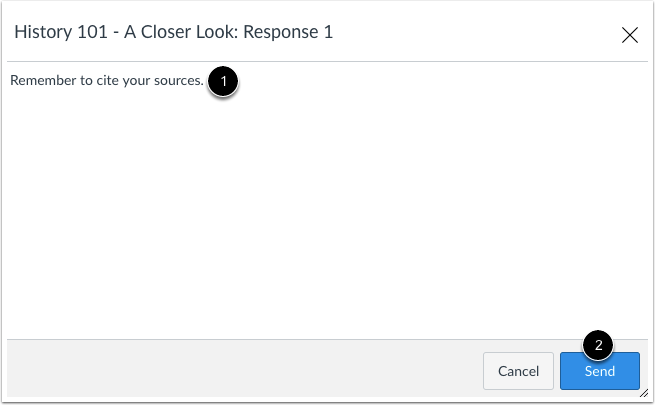Click the blue Send button
Screen dimensions: 655x405
(x=599, y=371)
